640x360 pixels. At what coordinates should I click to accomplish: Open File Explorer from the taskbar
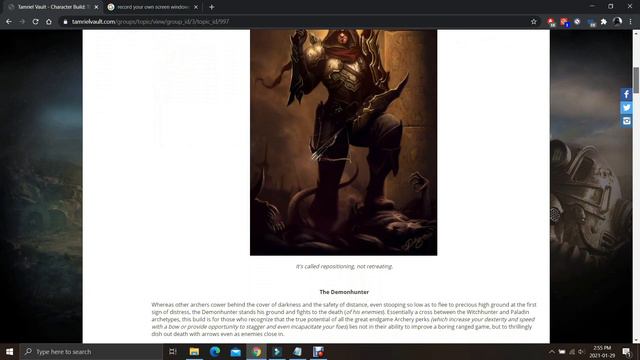click(194, 351)
